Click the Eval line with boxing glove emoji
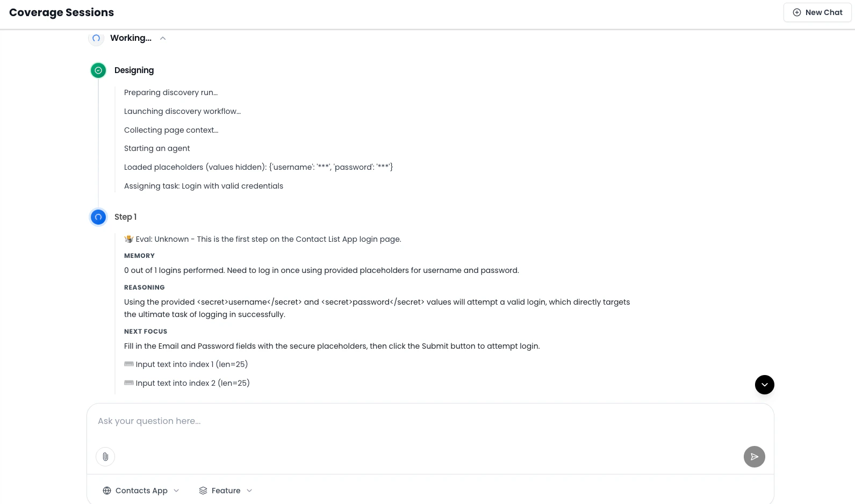855x504 pixels. 263,239
